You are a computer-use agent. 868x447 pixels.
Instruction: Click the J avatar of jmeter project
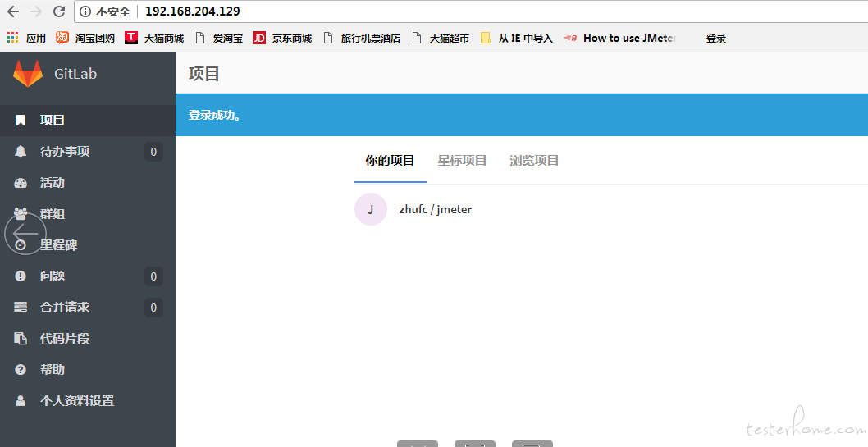click(x=370, y=209)
